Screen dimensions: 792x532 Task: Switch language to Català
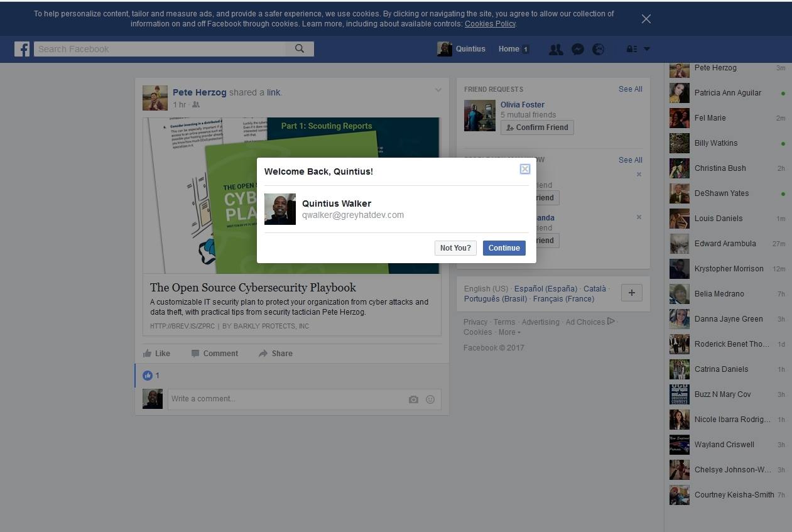tap(595, 289)
